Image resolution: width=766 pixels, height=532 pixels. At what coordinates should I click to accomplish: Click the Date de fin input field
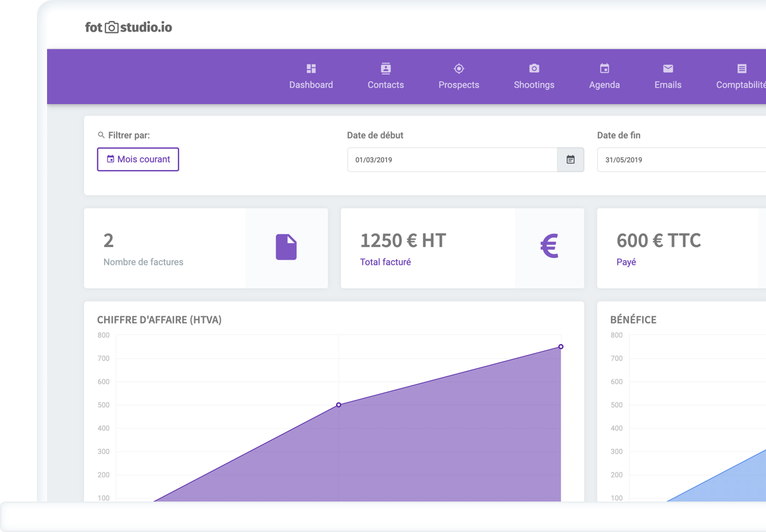[680, 160]
